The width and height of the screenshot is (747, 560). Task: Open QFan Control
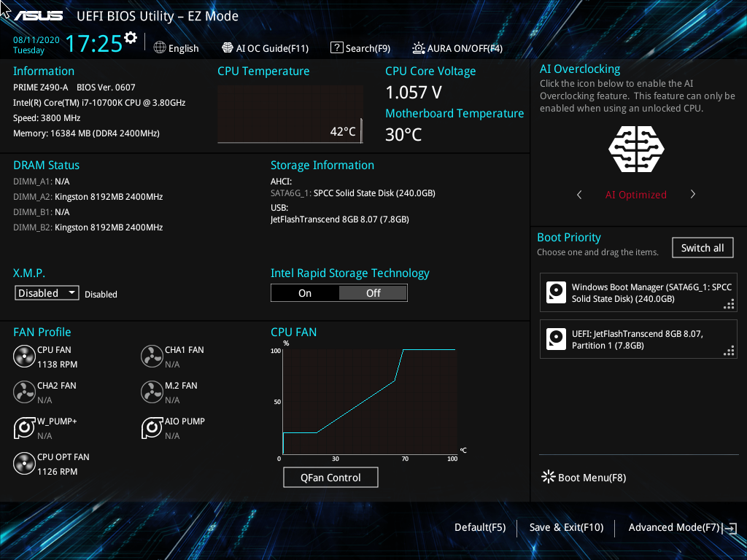pos(330,477)
